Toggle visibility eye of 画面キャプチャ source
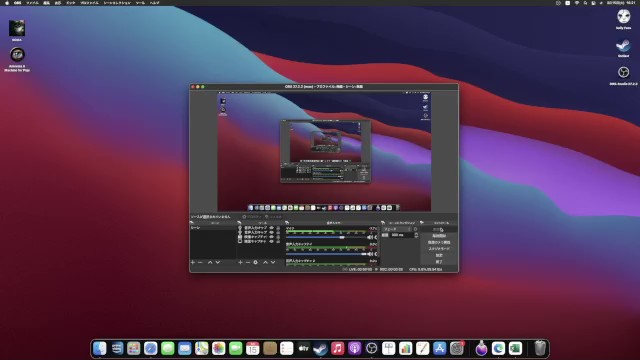Screen dimensions: 640x360 pyautogui.click(x=271, y=241)
